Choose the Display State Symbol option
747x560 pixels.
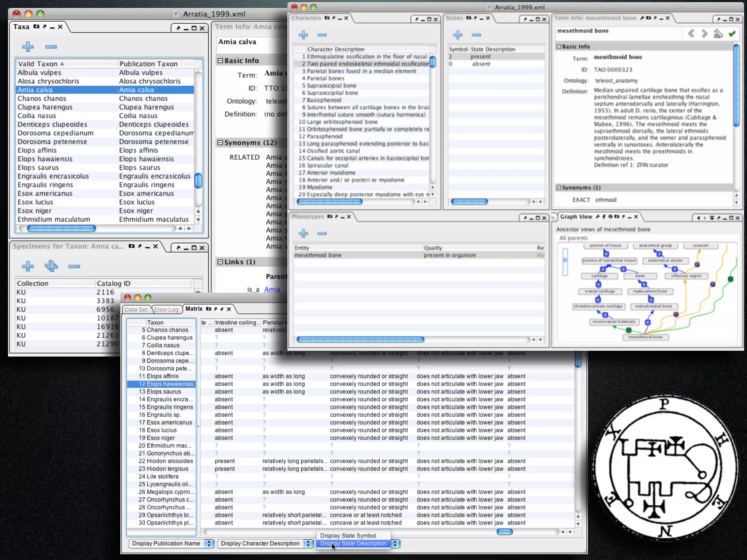[348, 536]
